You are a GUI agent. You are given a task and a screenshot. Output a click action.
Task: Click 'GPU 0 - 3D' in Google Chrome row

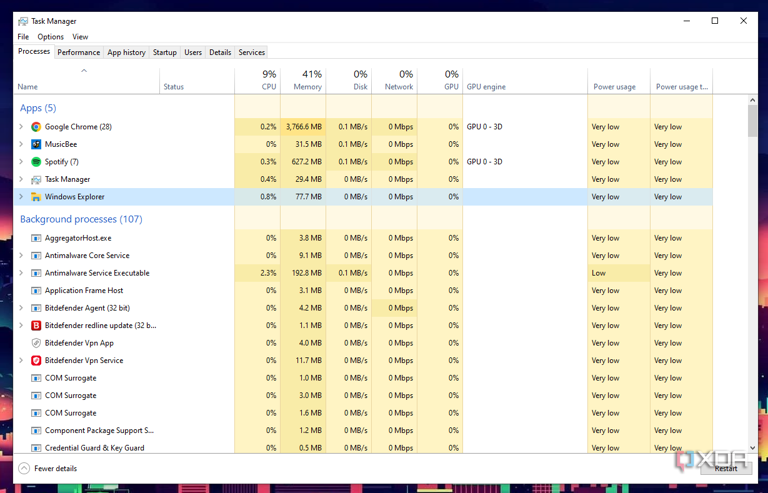pyautogui.click(x=484, y=127)
